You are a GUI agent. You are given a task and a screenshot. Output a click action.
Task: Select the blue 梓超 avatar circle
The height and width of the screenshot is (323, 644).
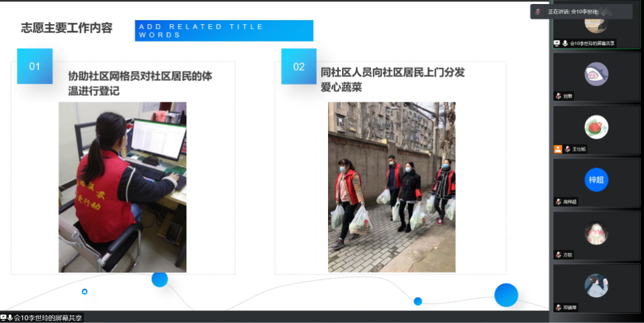tap(596, 180)
